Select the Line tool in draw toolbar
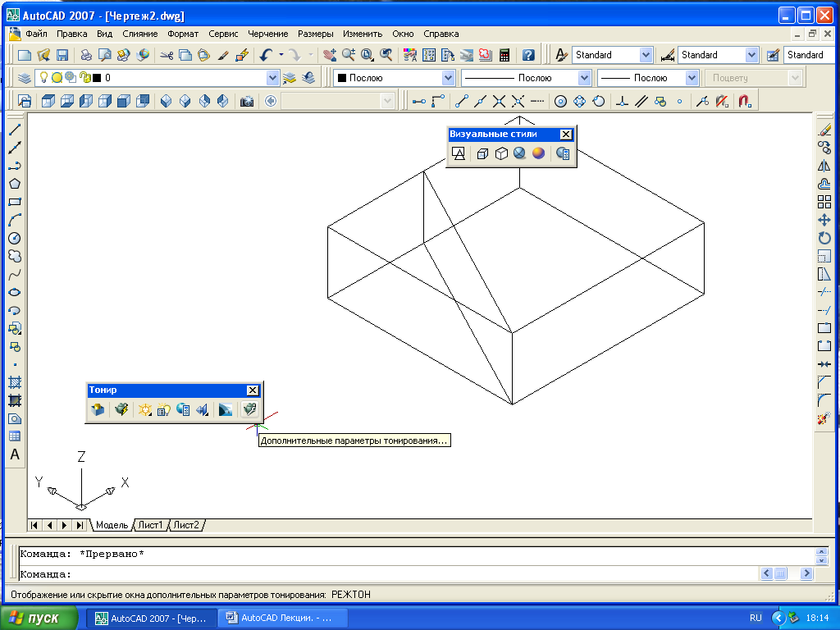840x630 pixels. coord(15,129)
